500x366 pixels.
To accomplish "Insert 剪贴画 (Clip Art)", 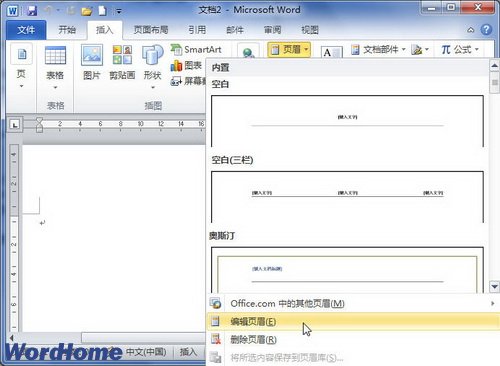I will (x=122, y=63).
